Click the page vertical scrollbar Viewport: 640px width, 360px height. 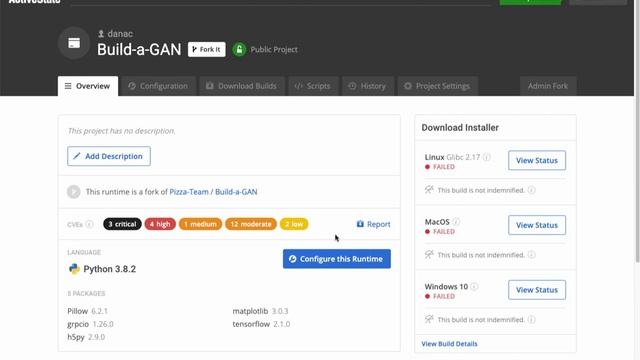pos(637,131)
